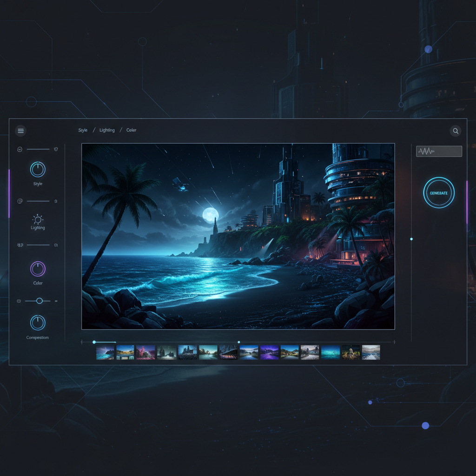Viewport: 476px width, 476px height.
Task: Select the arched bridge with pink lights thumbnail
Action: coord(229,352)
